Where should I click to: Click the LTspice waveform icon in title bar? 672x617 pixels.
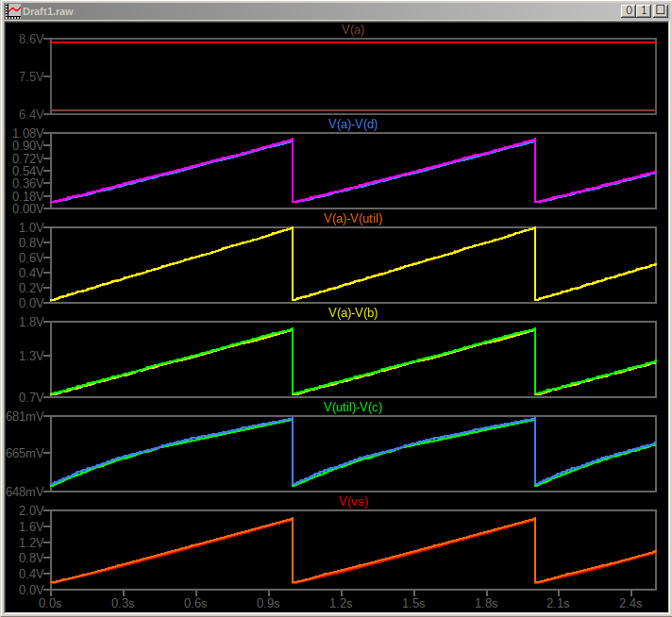point(13,11)
